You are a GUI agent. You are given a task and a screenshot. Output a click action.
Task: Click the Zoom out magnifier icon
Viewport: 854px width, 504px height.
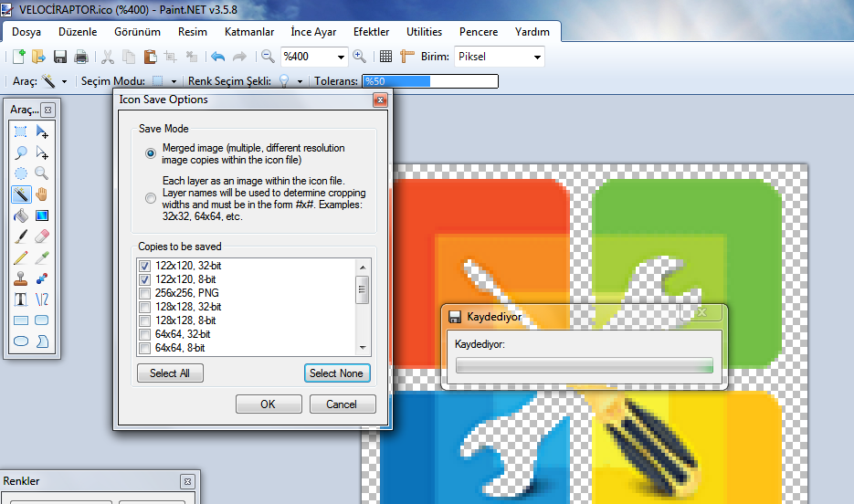pyautogui.click(x=268, y=57)
